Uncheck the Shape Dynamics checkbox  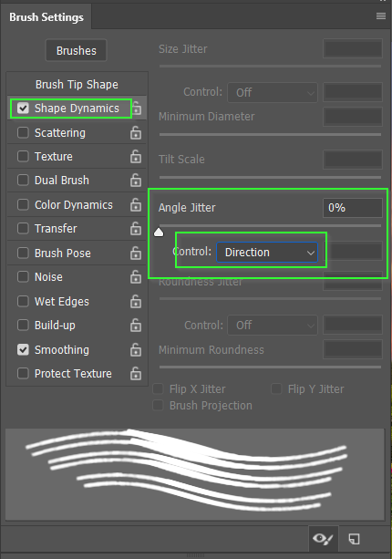[x=23, y=108]
